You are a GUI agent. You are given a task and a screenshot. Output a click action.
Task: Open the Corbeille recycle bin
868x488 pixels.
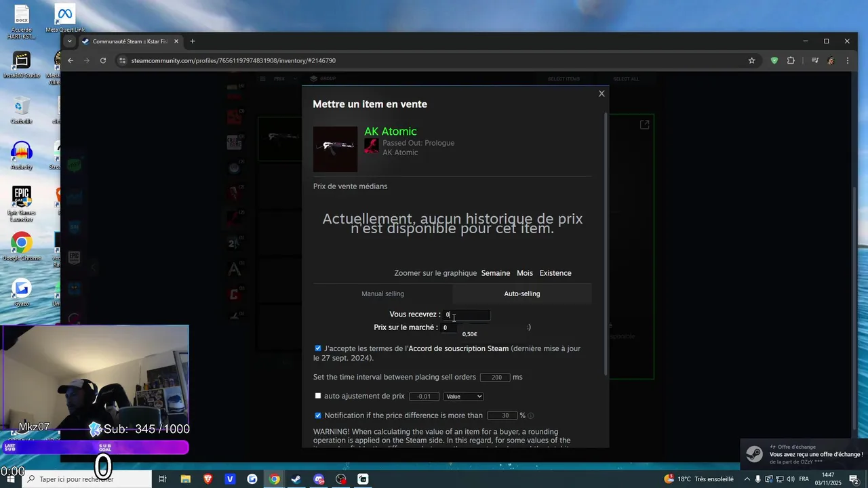[22, 110]
